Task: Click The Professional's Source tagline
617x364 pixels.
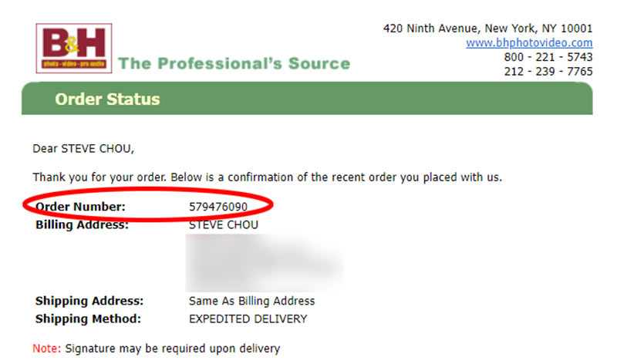Action: coord(234,63)
